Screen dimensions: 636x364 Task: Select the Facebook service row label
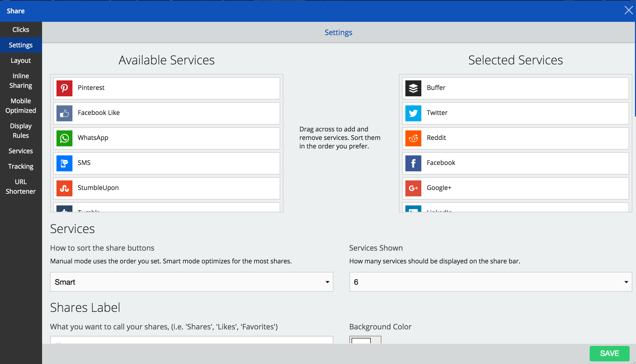(x=441, y=163)
